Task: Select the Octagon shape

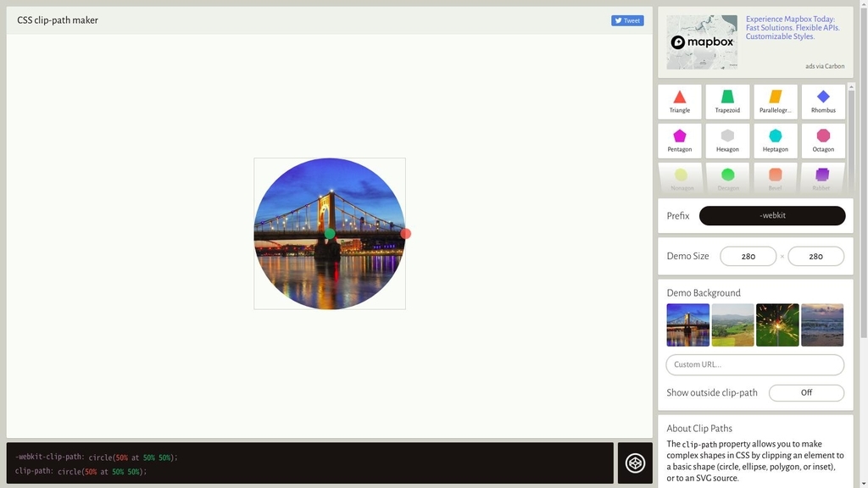Action: [x=823, y=141]
